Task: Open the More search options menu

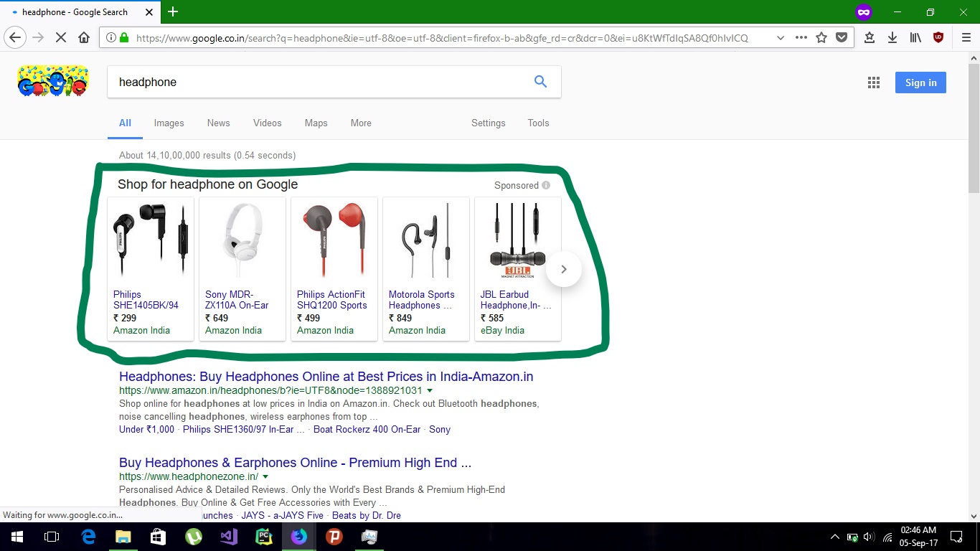Action: coord(361,123)
